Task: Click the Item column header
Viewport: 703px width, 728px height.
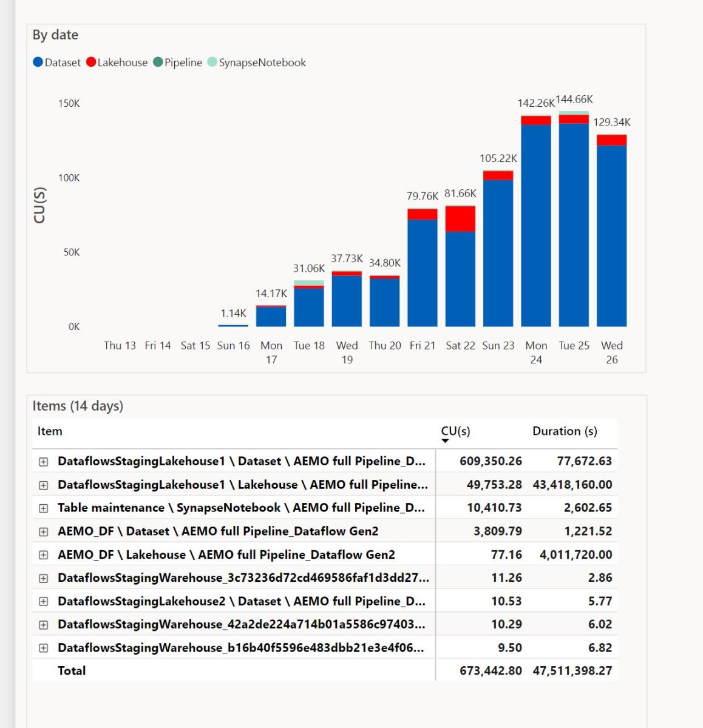Action: coord(50,431)
